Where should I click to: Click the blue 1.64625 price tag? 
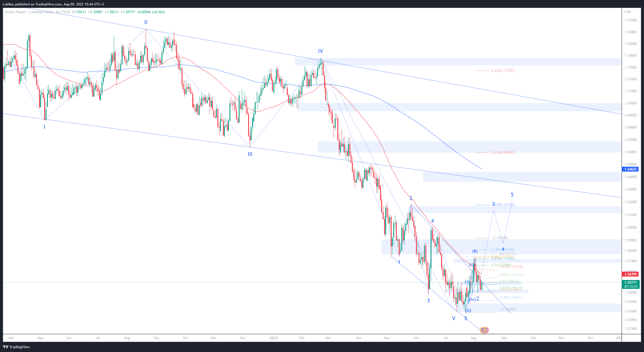click(x=630, y=169)
